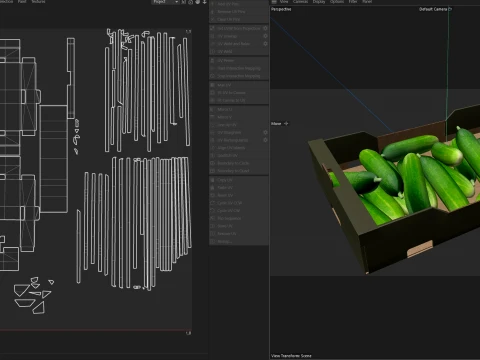Open UV Straighten options gear
This screenshot has height=360, width=480.
pos(265,132)
